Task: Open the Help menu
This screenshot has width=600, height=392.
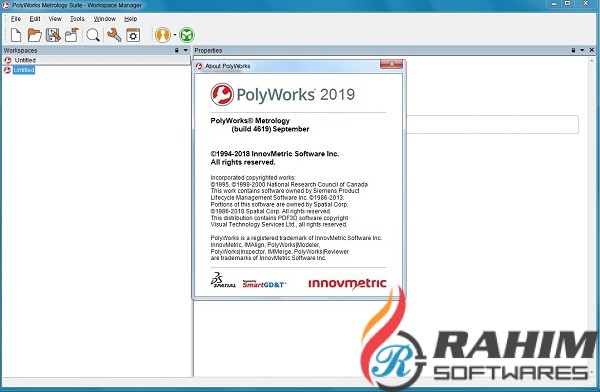Action: pos(130,19)
